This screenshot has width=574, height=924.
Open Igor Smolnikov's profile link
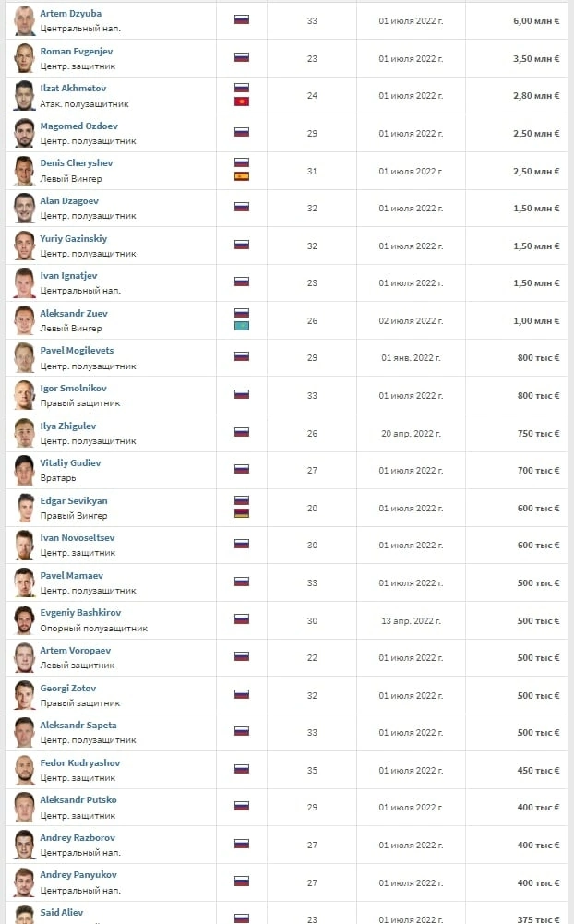tap(74, 389)
